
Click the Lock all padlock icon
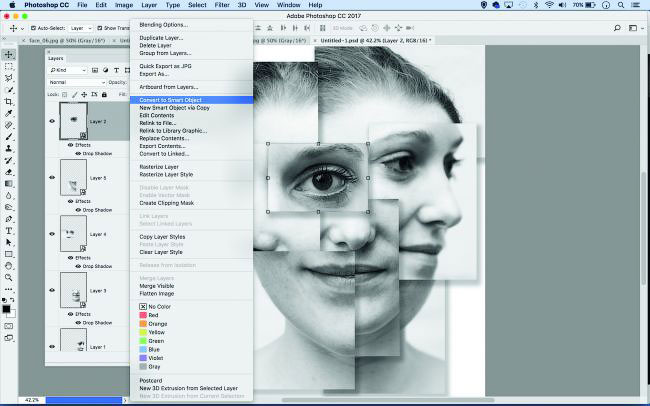(x=104, y=95)
